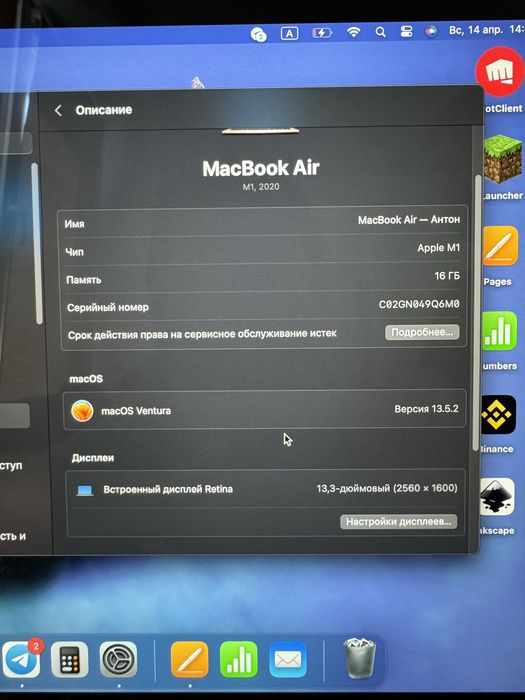Click the macOS Ventura label

click(136, 411)
